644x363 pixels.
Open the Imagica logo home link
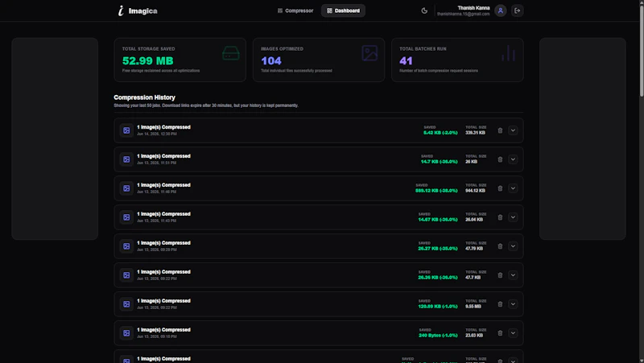point(138,10)
